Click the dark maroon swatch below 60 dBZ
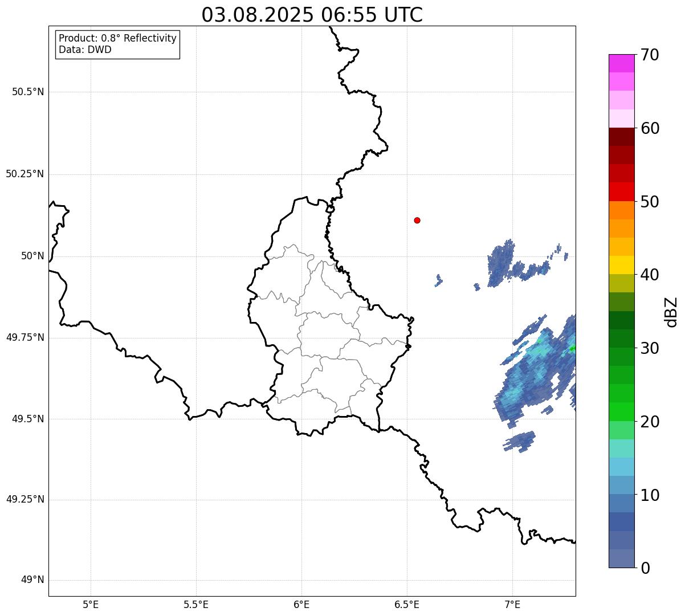The height and width of the screenshot is (616, 685). pyautogui.click(x=621, y=137)
